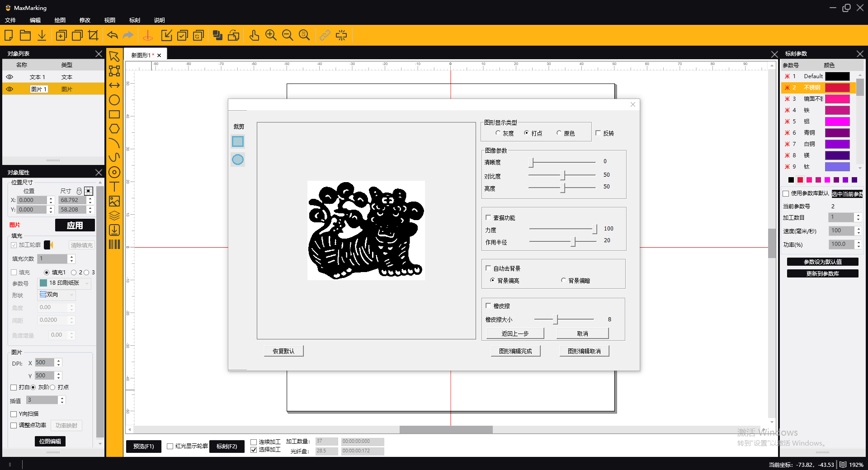The image size is (868, 470).
Task: Open the 标刻 menu
Action: pos(135,20)
